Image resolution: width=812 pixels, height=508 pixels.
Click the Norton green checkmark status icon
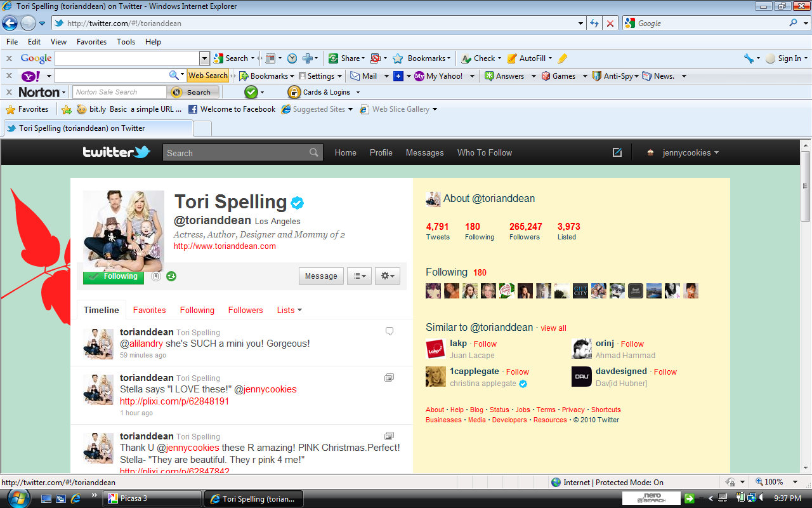pos(251,92)
